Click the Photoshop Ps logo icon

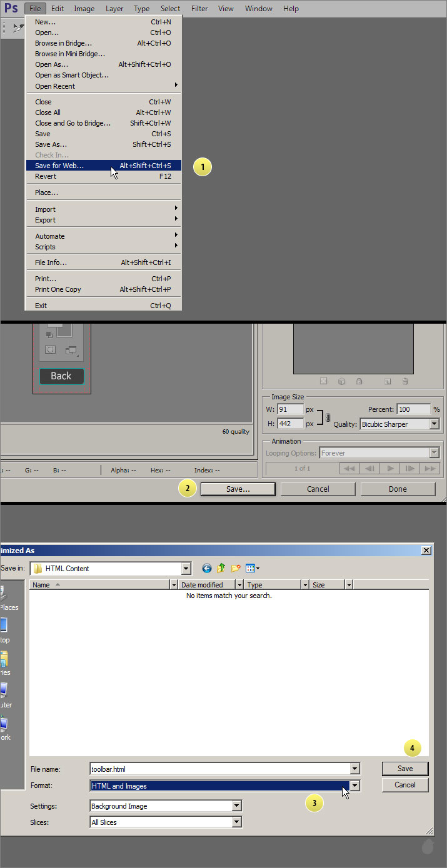[x=11, y=9]
